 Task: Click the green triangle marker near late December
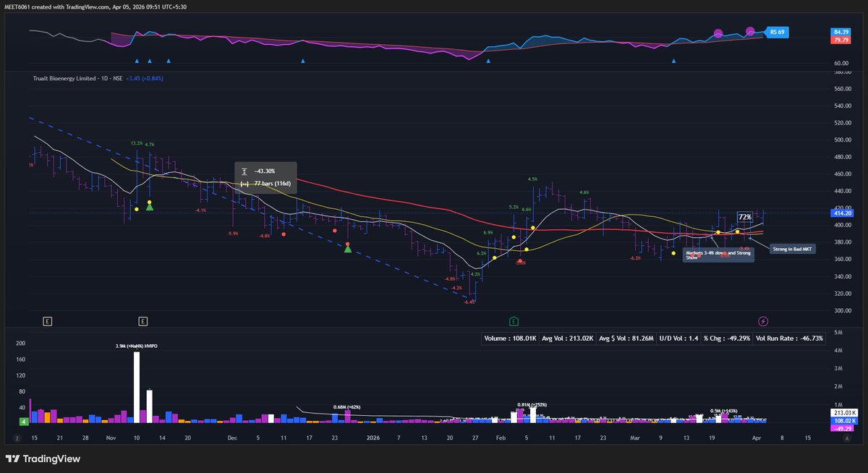point(348,248)
